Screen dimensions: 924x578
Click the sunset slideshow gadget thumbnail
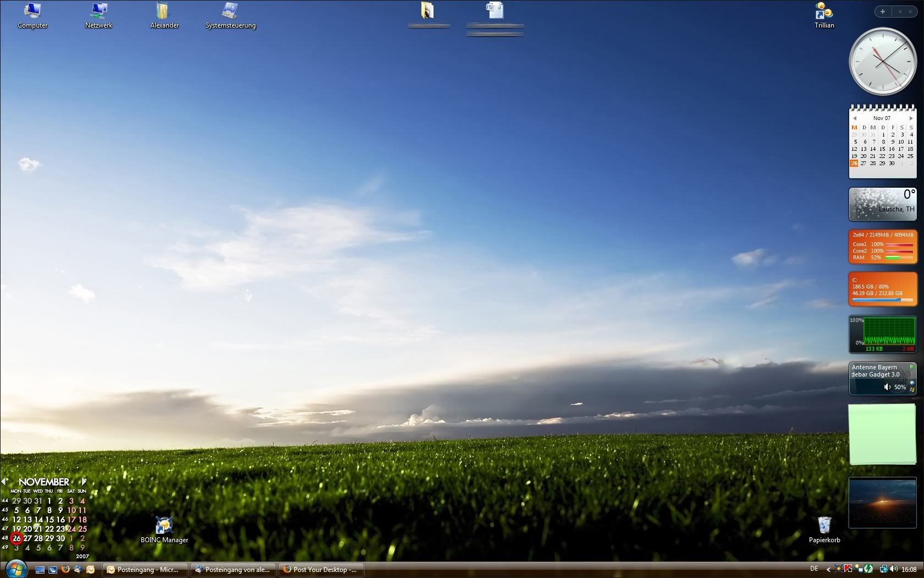coord(882,503)
